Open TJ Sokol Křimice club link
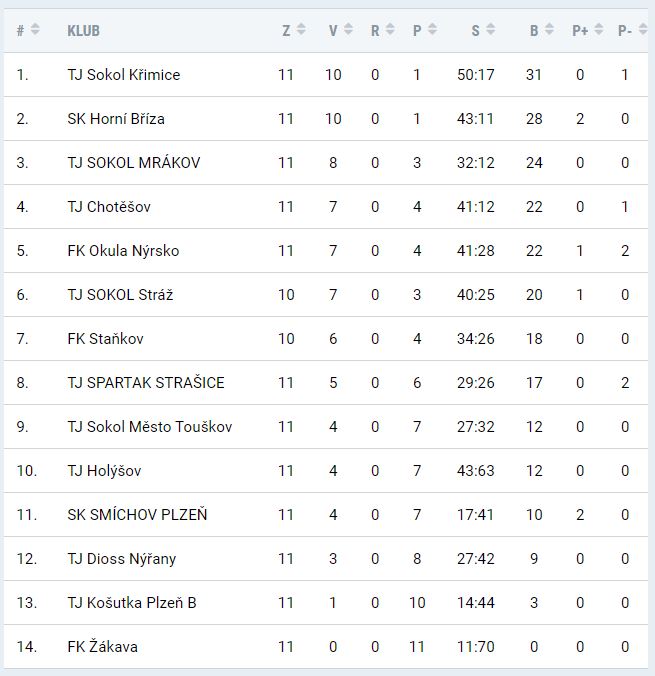The height and width of the screenshot is (676, 655). tap(124, 75)
